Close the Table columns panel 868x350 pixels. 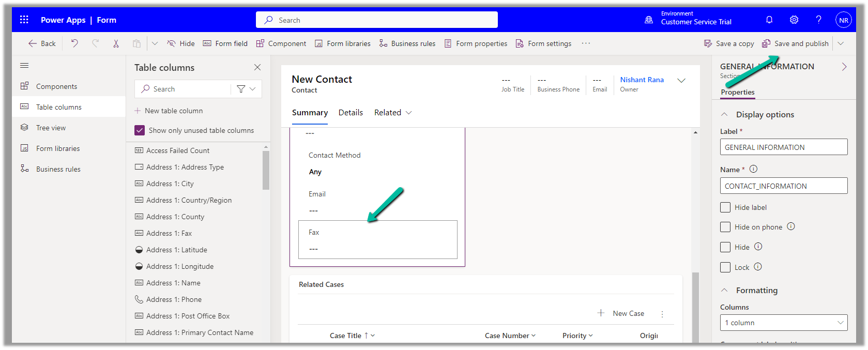click(257, 67)
